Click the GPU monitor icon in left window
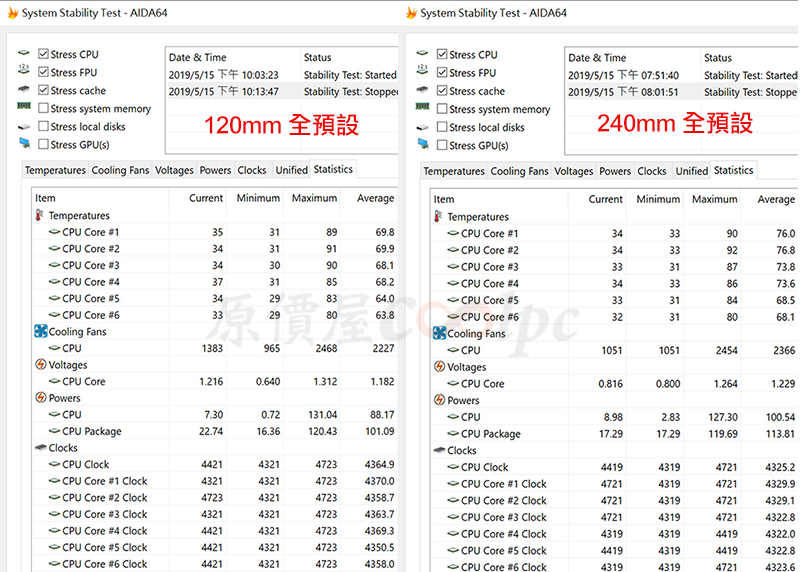Screen dimensions: 800x572 click(24, 143)
